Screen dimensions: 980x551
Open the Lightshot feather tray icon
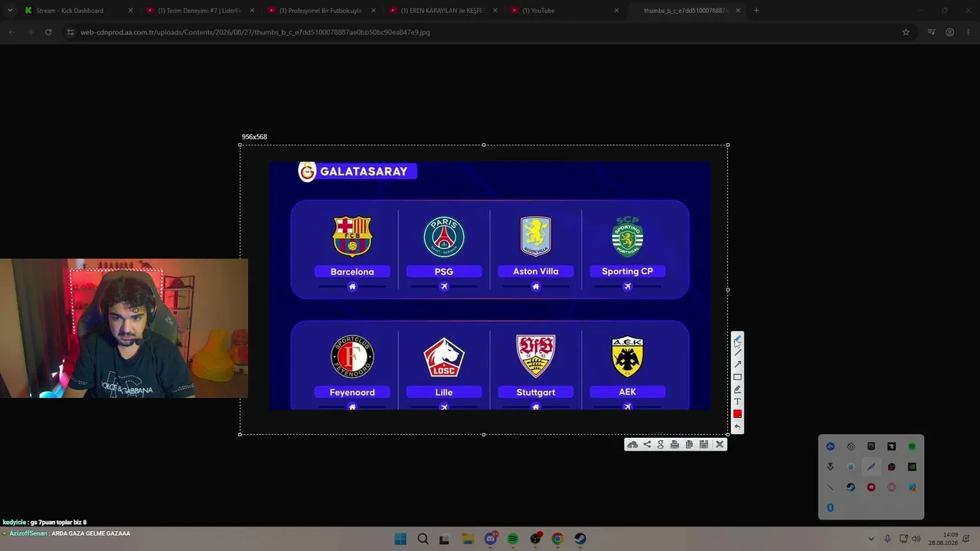pyautogui.click(x=871, y=467)
